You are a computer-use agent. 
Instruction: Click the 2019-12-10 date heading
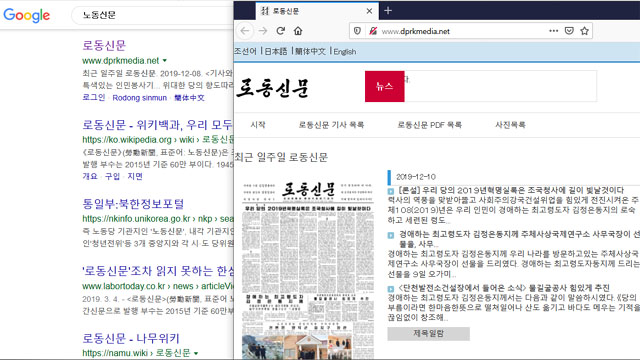click(x=416, y=177)
